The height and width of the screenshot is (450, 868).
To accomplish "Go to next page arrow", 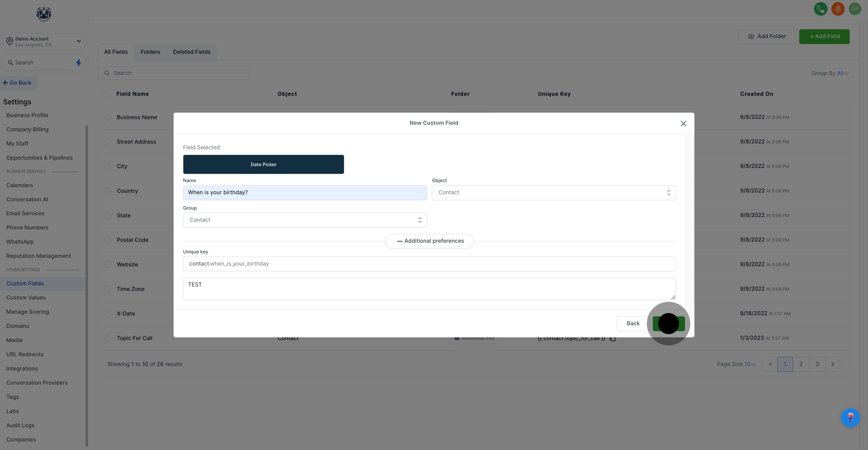I will click(x=832, y=364).
